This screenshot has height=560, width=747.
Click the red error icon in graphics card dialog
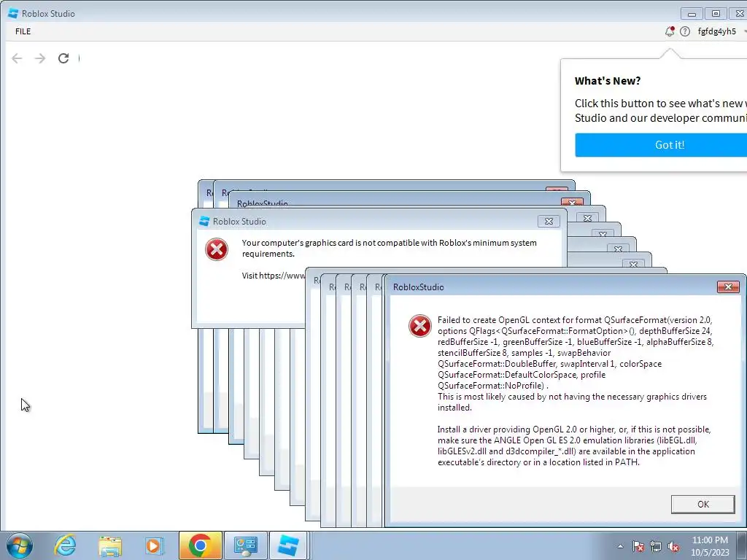pyautogui.click(x=216, y=249)
